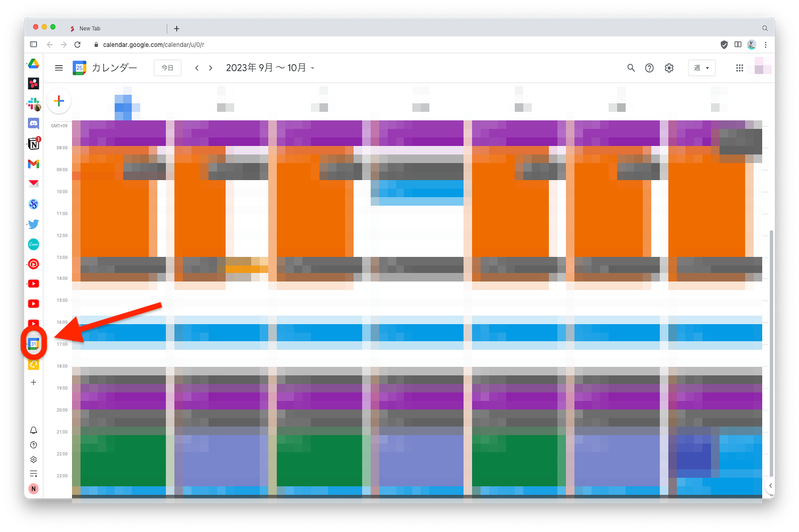Image resolution: width=799 pixels, height=532 pixels.
Task: Expand the 週 view selector dropdown
Action: pyautogui.click(x=702, y=68)
